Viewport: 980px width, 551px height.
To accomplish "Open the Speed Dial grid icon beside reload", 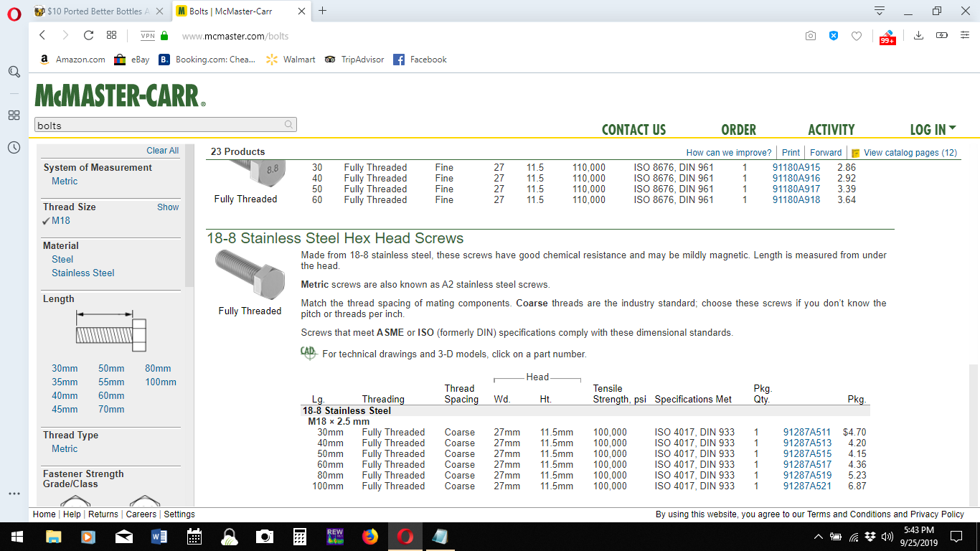I will click(111, 35).
